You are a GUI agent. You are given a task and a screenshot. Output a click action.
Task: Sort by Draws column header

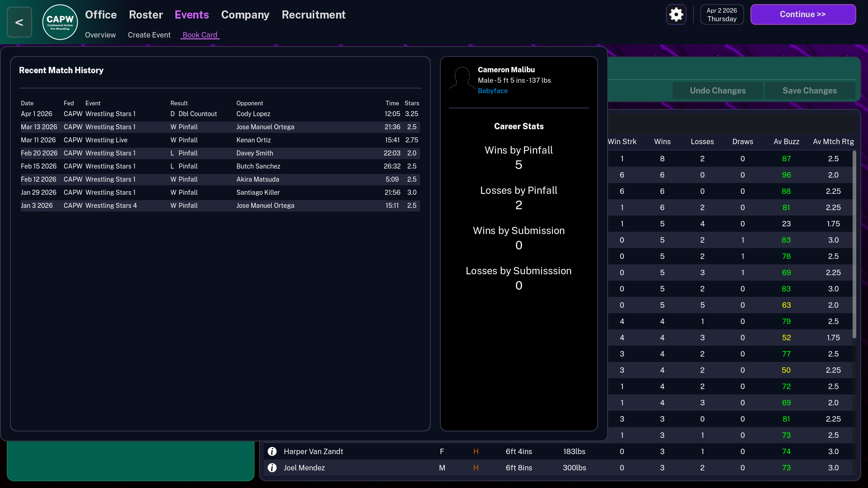pos(742,141)
